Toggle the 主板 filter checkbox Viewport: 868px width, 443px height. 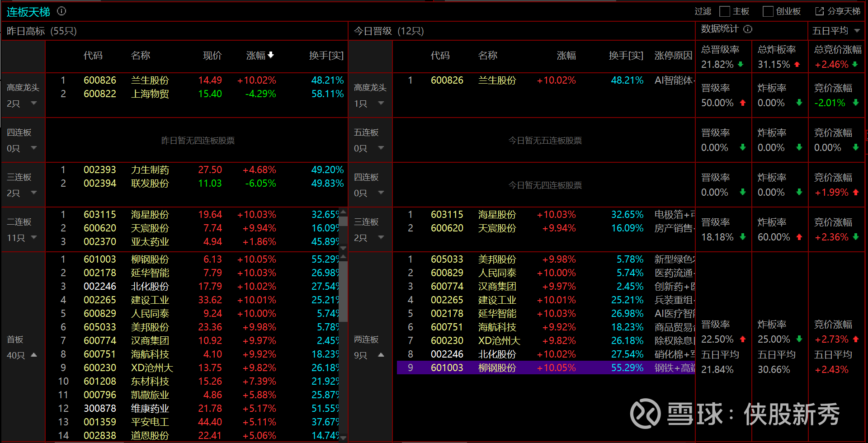725,11
